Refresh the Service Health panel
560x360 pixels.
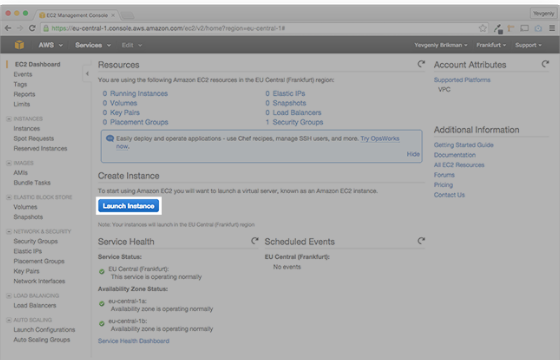tap(255, 241)
